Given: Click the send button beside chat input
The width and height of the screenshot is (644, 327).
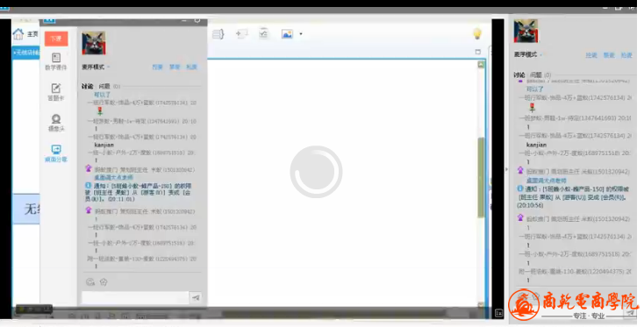Looking at the screenshot, I should tap(196, 298).
